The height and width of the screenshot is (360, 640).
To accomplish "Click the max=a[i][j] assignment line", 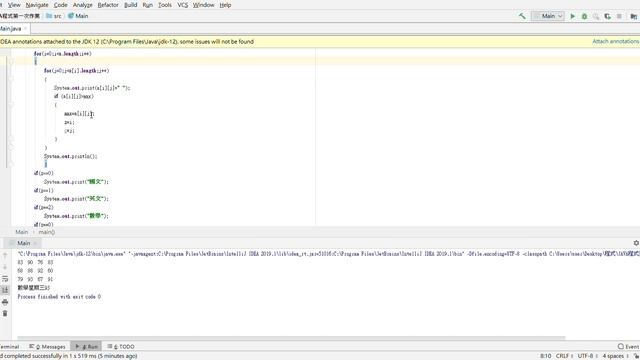I will tap(79, 113).
